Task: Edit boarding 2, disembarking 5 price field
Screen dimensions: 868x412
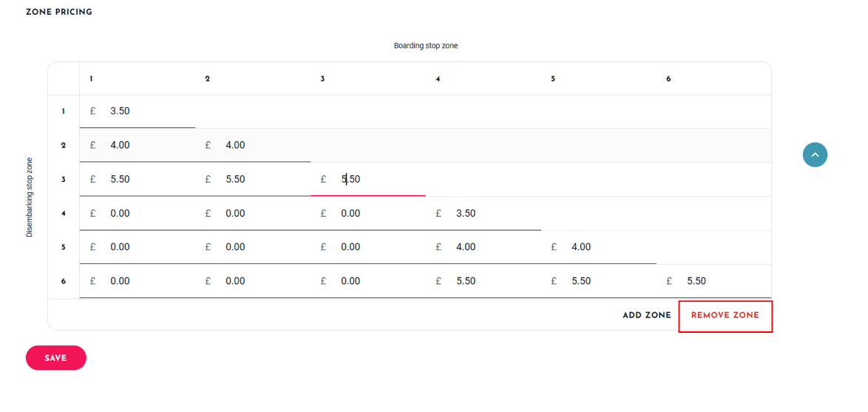Action: point(252,248)
